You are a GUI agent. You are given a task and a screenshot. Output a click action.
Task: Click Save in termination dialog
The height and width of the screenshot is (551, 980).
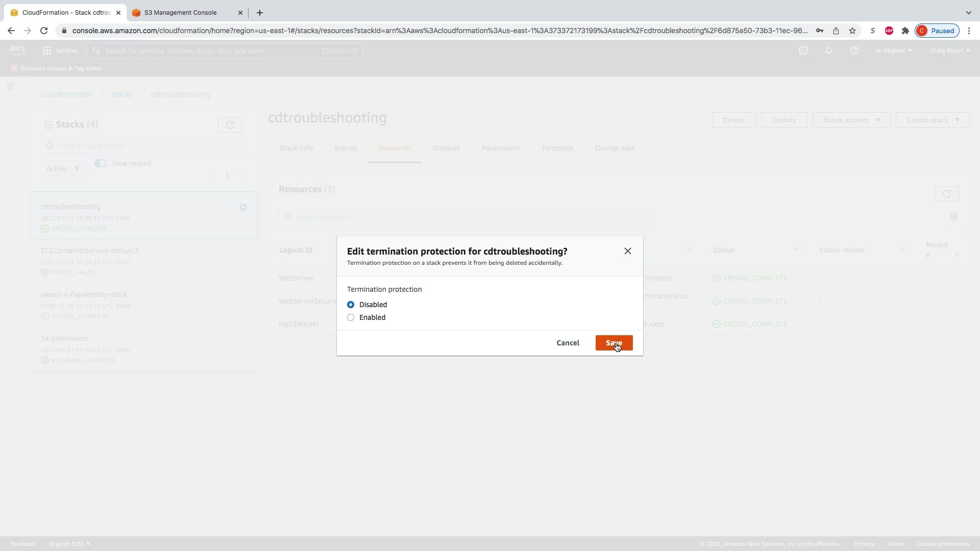[x=614, y=343]
